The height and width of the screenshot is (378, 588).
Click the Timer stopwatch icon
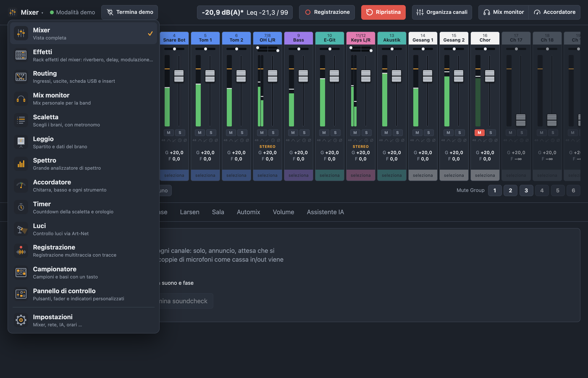coord(21,207)
